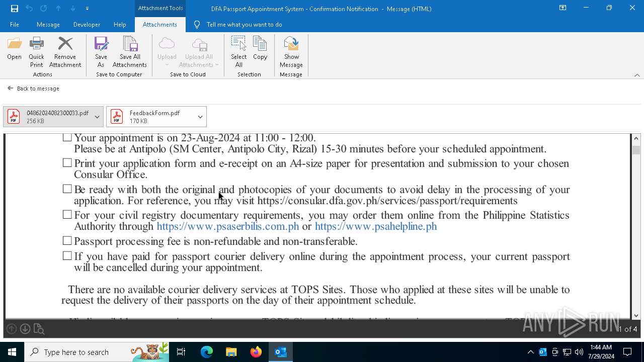Go Back to message
Viewport: 644px width, 362px height.
click(x=33, y=88)
